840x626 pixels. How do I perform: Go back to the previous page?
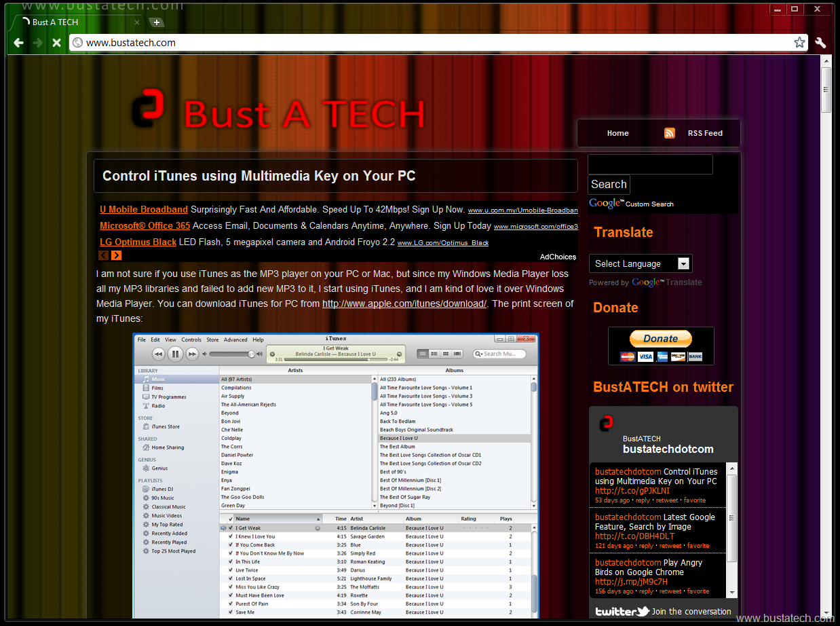pyautogui.click(x=18, y=43)
